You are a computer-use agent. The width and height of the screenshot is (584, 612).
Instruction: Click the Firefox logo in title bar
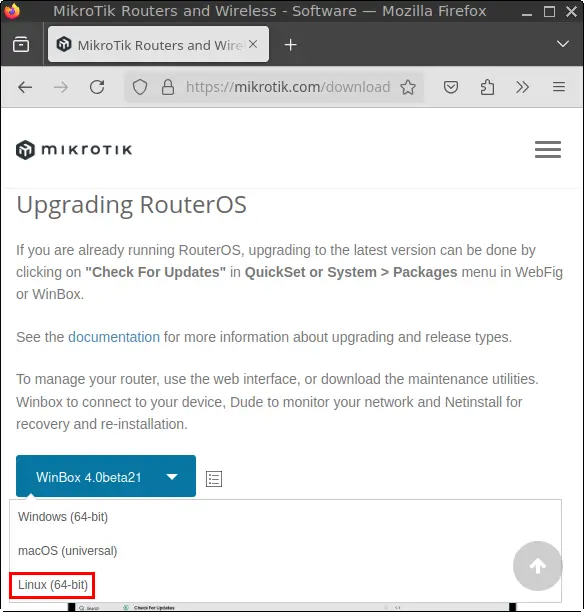tap(12, 11)
